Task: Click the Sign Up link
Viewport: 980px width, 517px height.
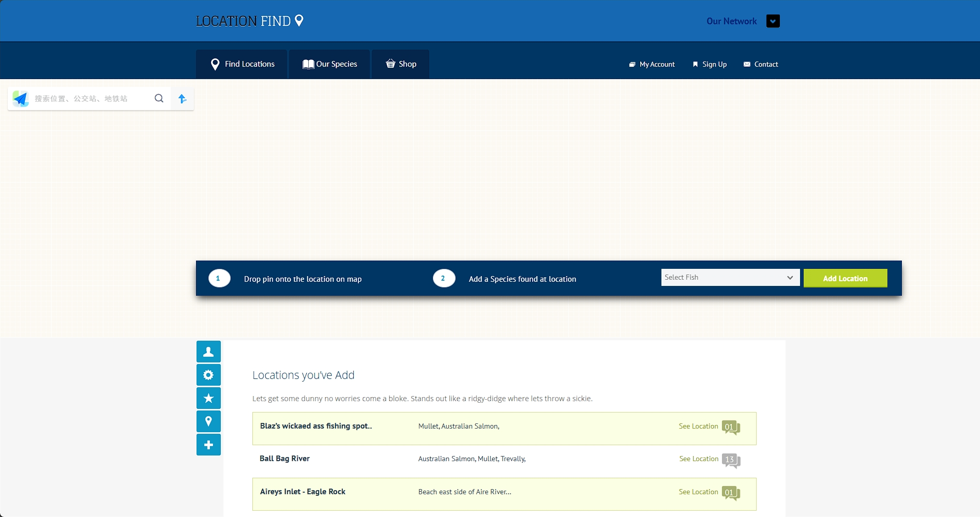Action: click(x=710, y=65)
